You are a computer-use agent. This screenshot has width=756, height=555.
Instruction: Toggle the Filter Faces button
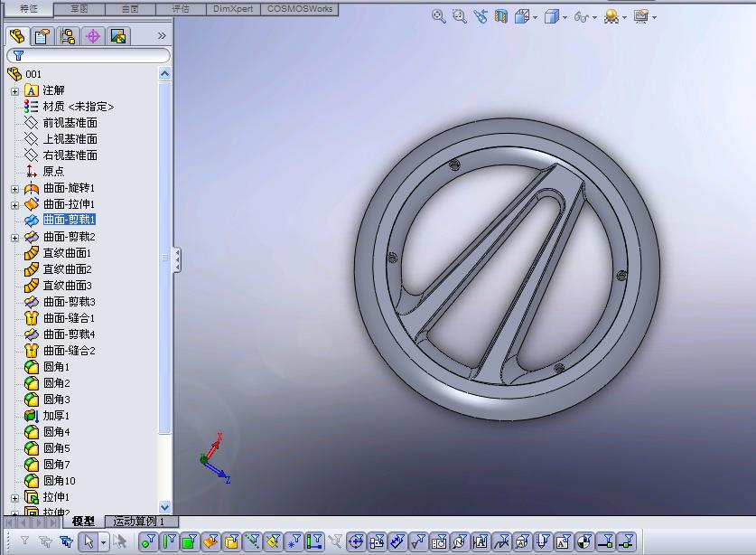190,541
